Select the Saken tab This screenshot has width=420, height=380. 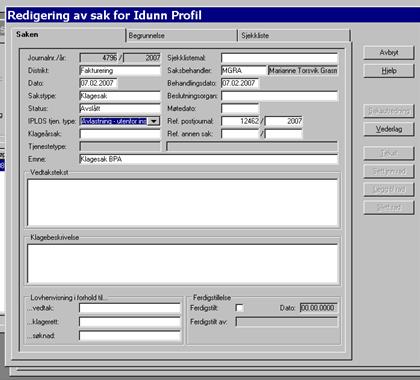coord(69,35)
